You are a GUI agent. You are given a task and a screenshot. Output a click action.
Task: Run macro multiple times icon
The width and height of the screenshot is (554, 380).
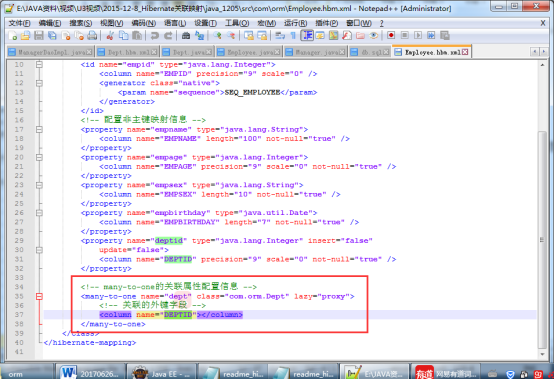tap(431, 36)
